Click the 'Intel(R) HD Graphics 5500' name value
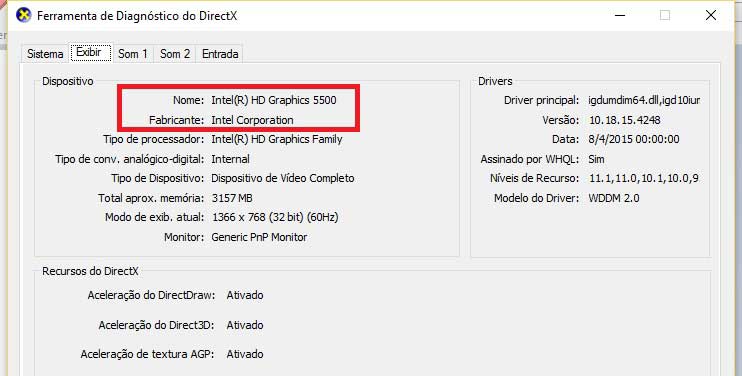This screenshot has width=742, height=376. (274, 100)
